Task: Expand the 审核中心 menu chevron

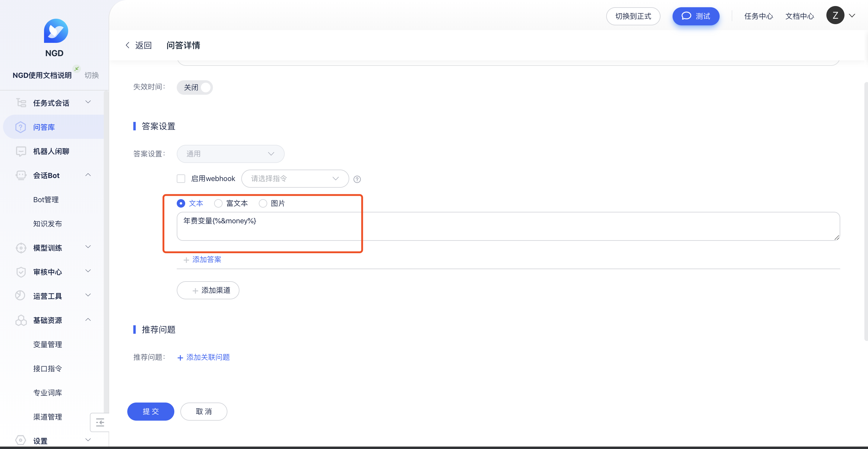Action: point(88,271)
